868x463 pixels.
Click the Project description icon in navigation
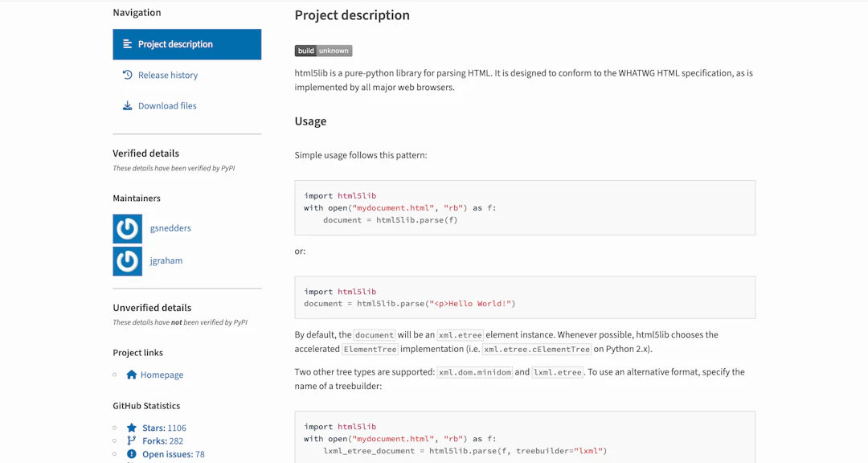click(127, 43)
